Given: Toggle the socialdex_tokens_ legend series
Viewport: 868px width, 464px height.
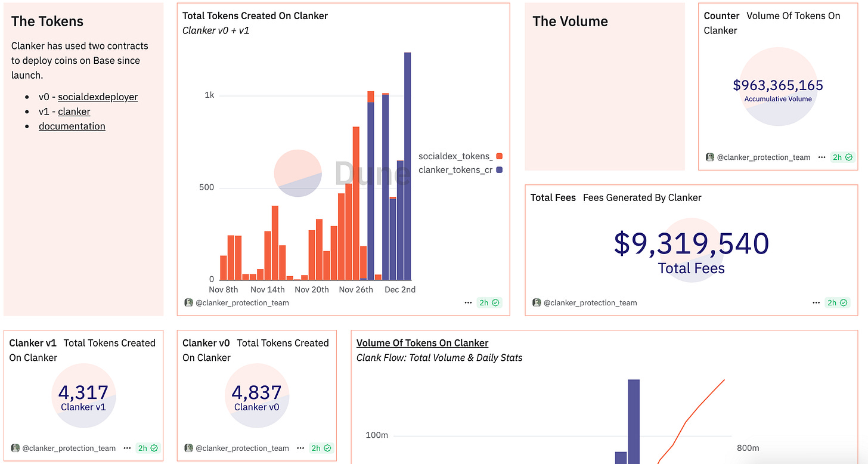Looking at the screenshot, I should (x=455, y=156).
